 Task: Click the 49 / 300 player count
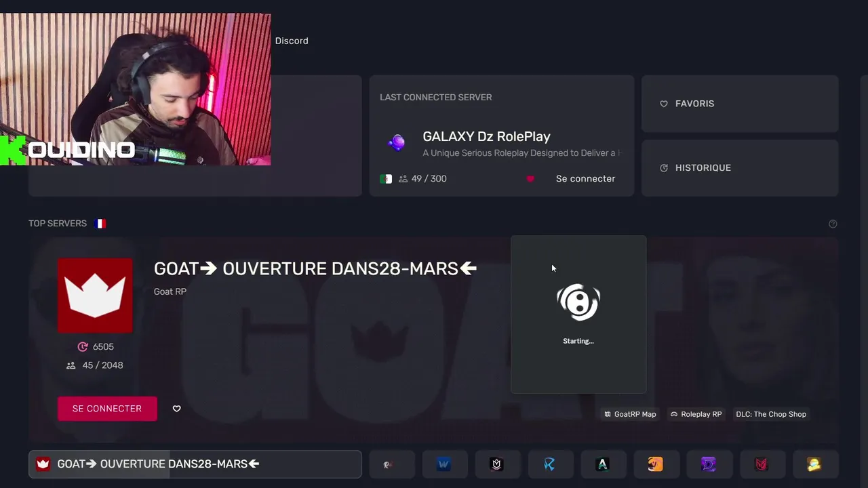coord(429,179)
